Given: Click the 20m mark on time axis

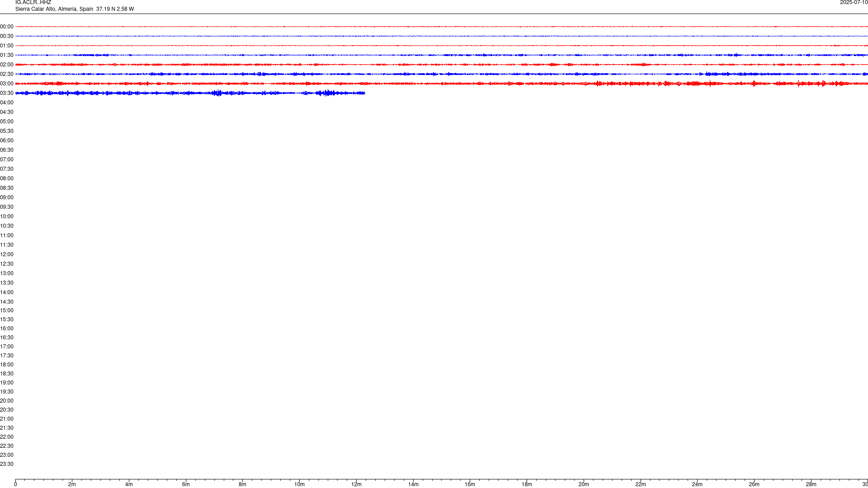Looking at the screenshot, I should tap(584, 484).
